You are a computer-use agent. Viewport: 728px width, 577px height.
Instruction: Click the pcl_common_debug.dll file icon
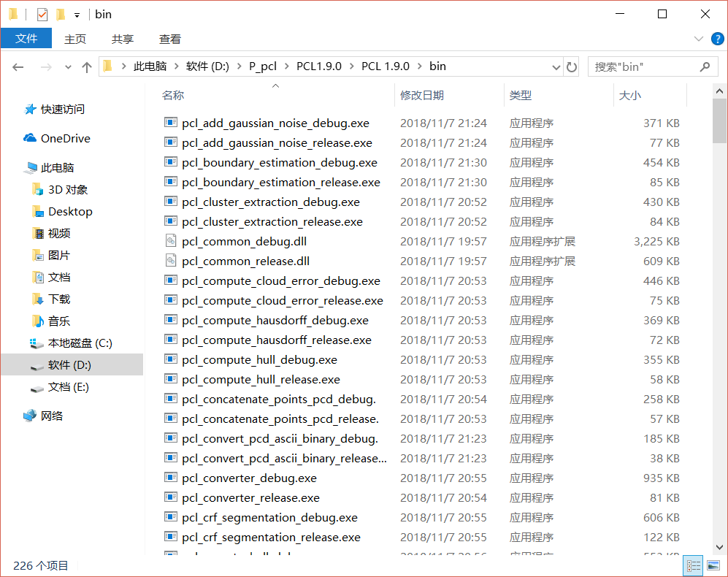(171, 240)
